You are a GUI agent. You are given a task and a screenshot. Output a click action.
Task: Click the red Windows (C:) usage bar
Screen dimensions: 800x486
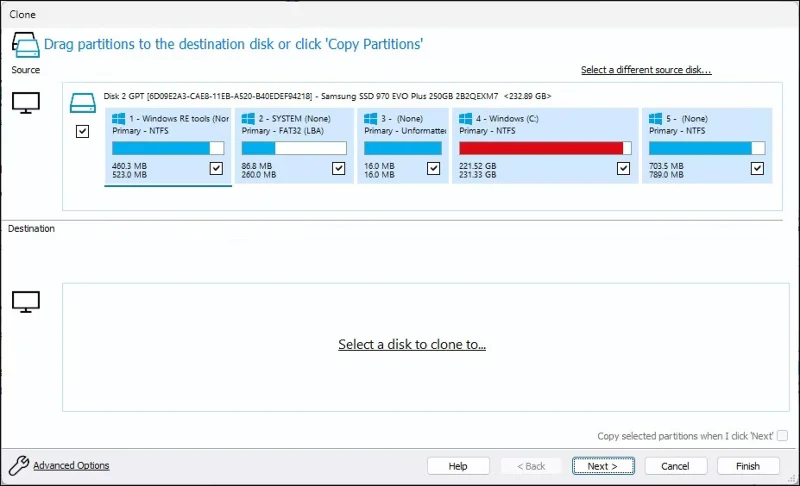pyautogui.click(x=541, y=148)
